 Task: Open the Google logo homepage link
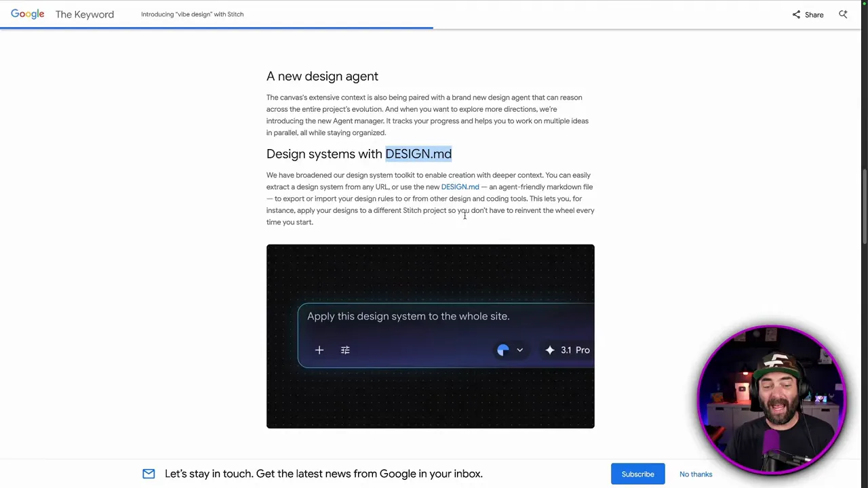28,14
